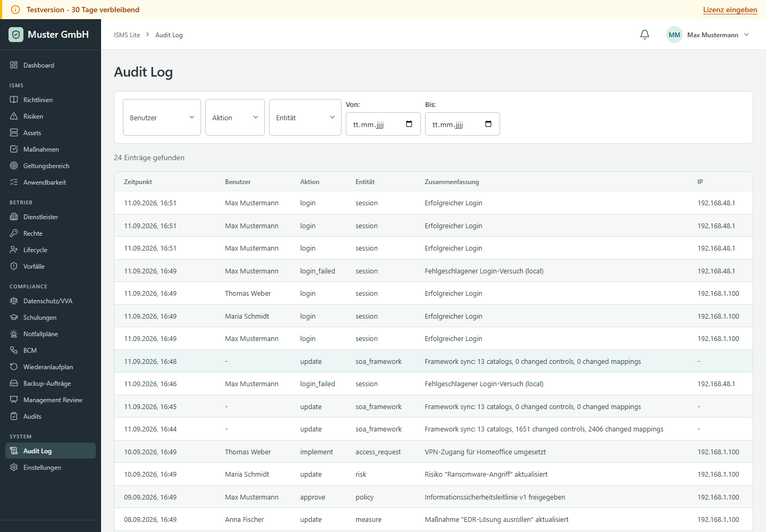Click the MM user avatar
The height and width of the screenshot is (532, 766).
[675, 35]
